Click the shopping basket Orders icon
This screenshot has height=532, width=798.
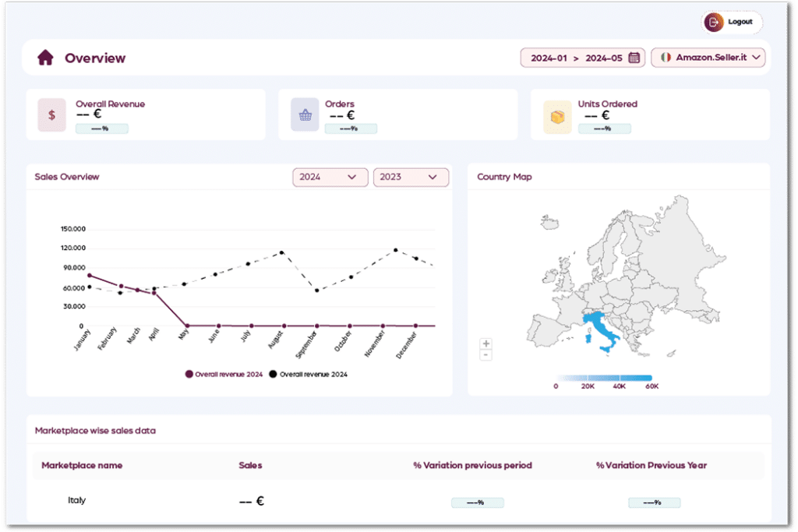coord(305,115)
